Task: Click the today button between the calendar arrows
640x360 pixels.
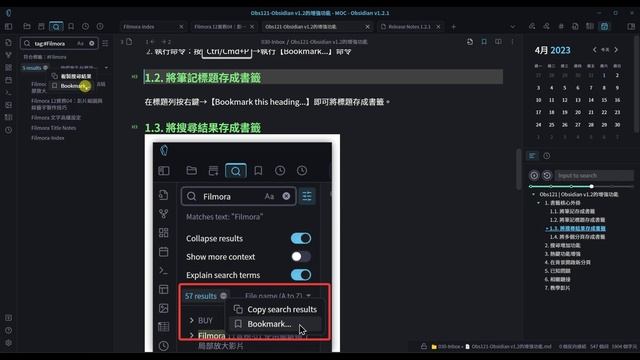Action: click(605, 50)
